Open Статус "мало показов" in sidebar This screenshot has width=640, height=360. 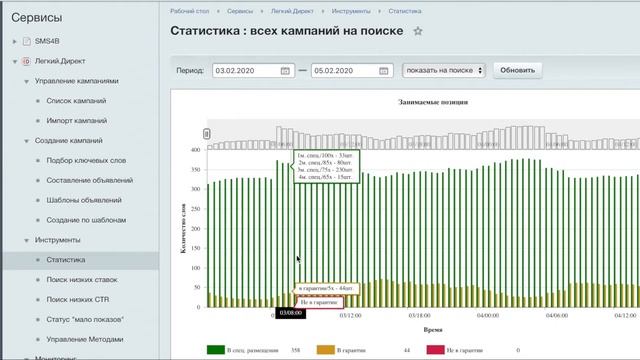[85, 320]
